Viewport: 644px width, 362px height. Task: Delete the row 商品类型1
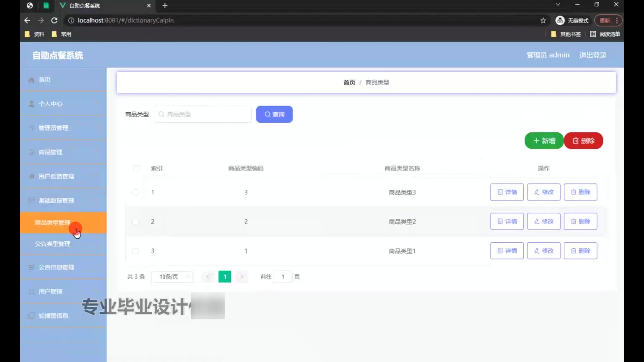point(580,251)
